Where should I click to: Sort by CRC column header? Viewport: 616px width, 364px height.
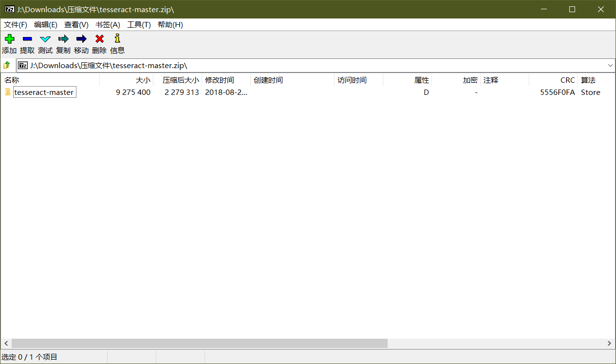[x=554, y=80]
